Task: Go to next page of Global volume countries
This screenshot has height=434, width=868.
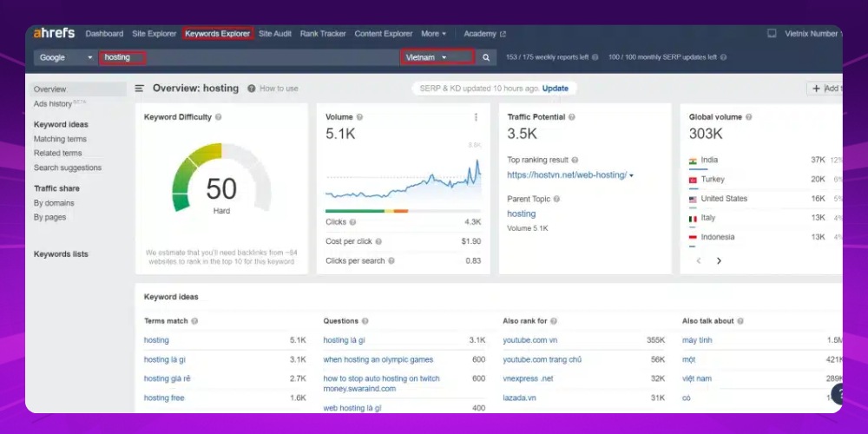Action: [719, 260]
